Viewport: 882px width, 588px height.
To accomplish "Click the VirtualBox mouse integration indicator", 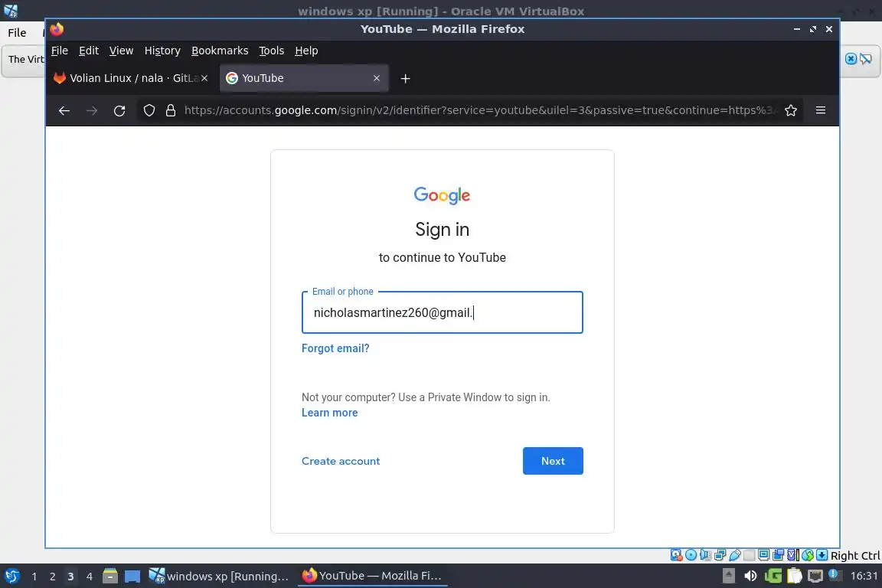I will pos(808,555).
